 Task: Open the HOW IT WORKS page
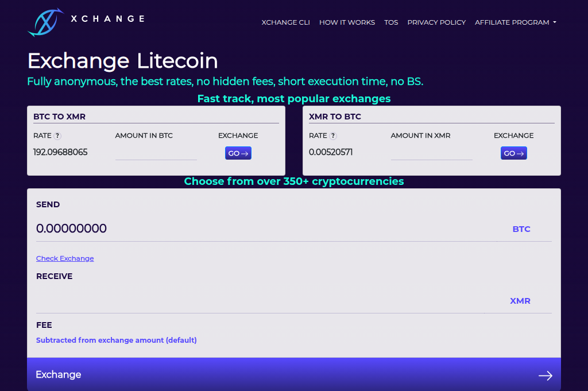coord(347,22)
